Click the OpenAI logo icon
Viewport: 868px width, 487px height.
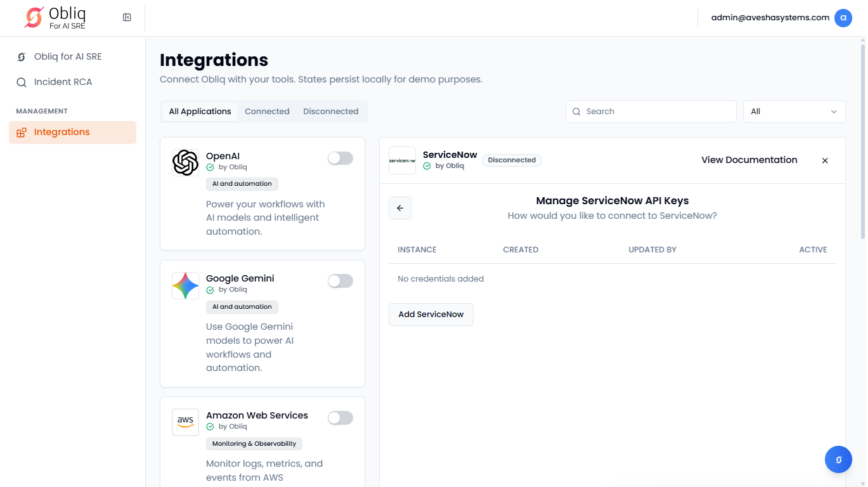pyautogui.click(x=185, y=163)
